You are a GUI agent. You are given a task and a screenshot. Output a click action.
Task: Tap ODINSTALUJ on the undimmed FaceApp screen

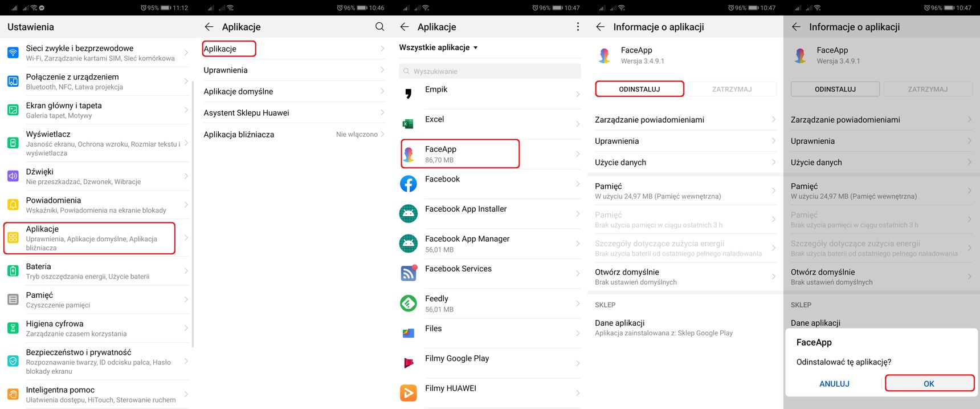639,89
